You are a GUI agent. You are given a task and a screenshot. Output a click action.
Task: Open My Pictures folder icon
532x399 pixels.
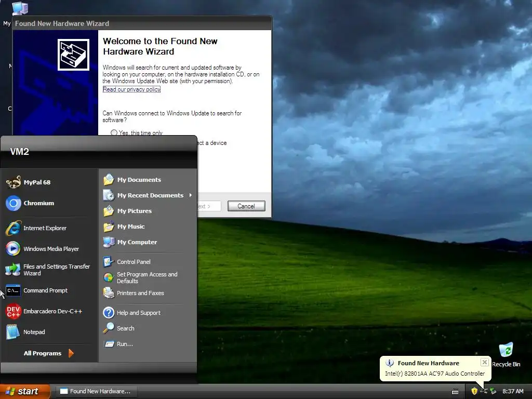click(x=109, y=211)
